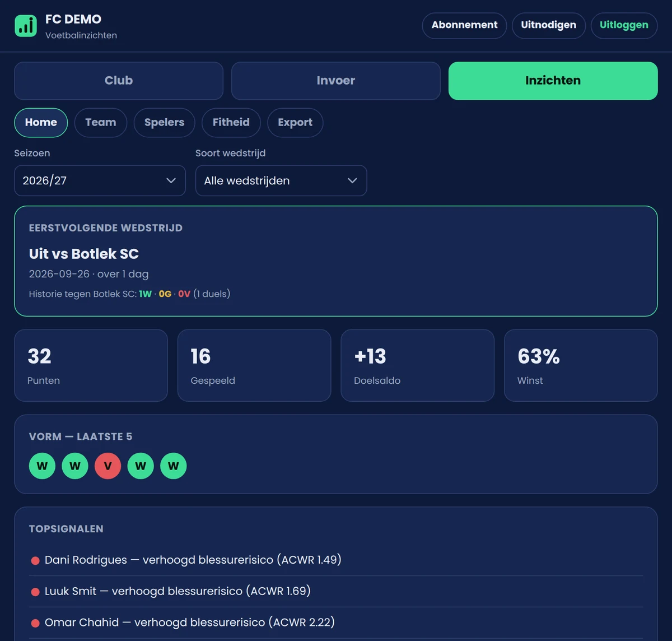The height and width of the screenshot is (641, 672).
Task: Open the Export sub-tab
Action: pyautogui.click(x=295, y=123)
